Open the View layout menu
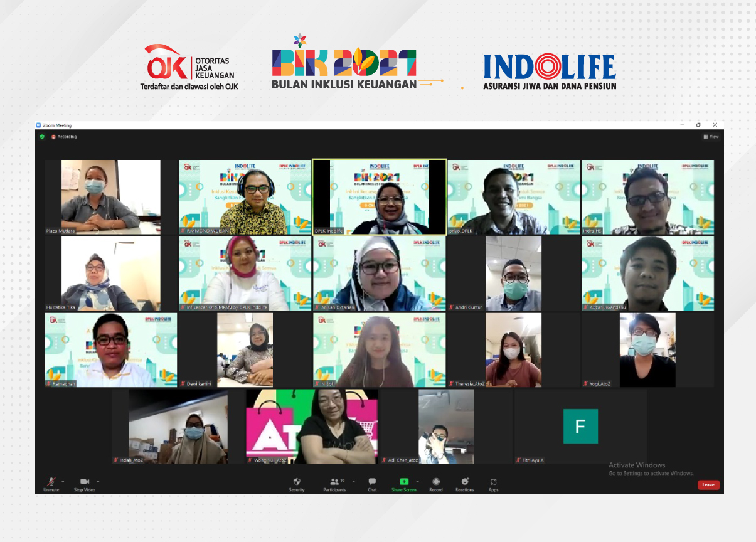The image size is (756, 542). click(711, 137)
